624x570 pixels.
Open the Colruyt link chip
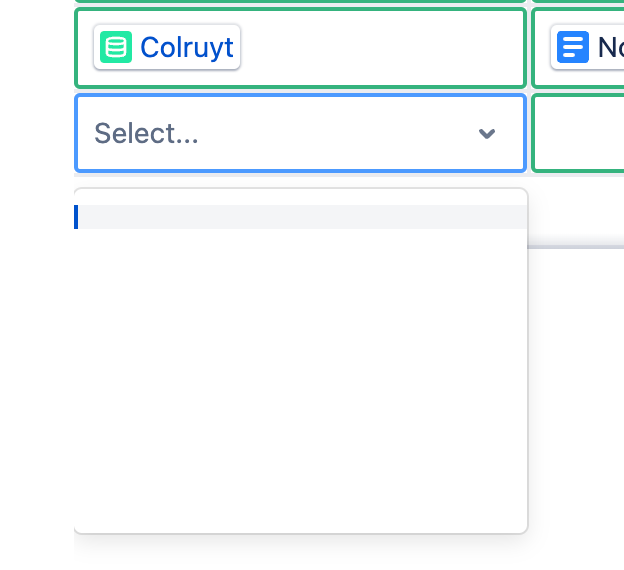tap(167, 47)
